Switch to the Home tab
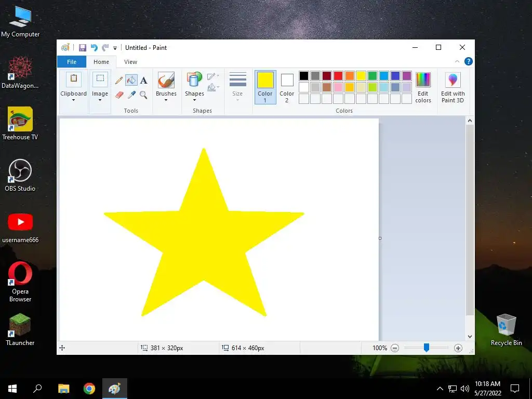532x399 pixels. (101, 62)
